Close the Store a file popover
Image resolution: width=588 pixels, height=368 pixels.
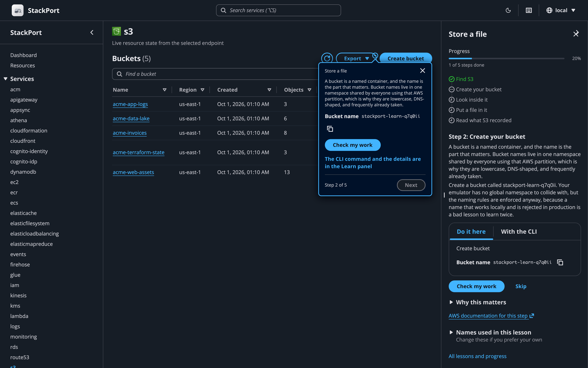click(x=423, y=71)
